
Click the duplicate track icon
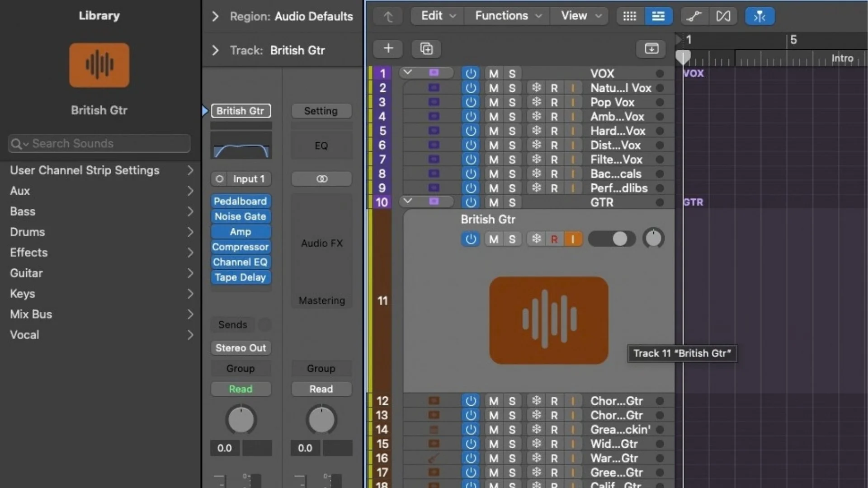pyautogui.click(x=426, y=48)
